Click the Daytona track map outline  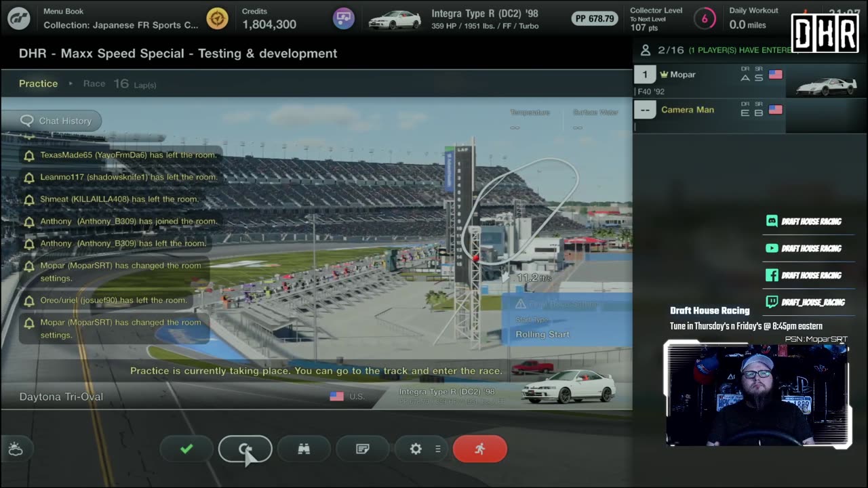point(520,210)
